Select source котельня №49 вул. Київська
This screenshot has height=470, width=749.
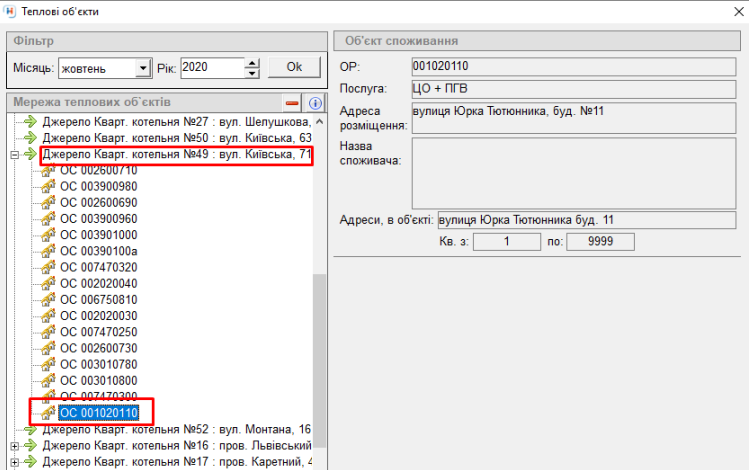(176, 155)
